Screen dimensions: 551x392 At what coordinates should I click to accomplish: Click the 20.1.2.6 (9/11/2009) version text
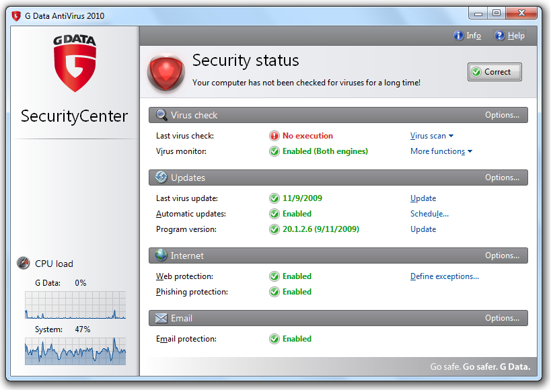[x=321, y=229]
